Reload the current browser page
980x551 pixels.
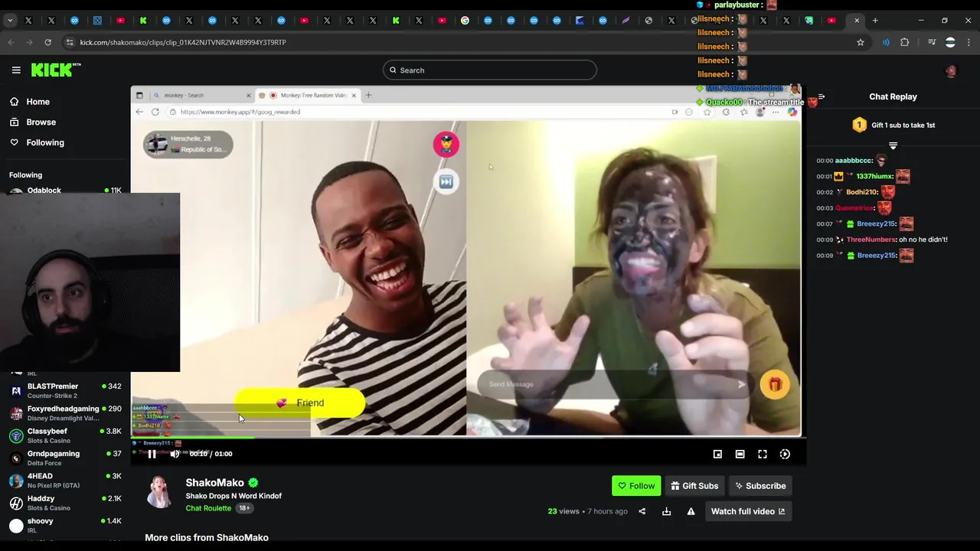(47, 42)
